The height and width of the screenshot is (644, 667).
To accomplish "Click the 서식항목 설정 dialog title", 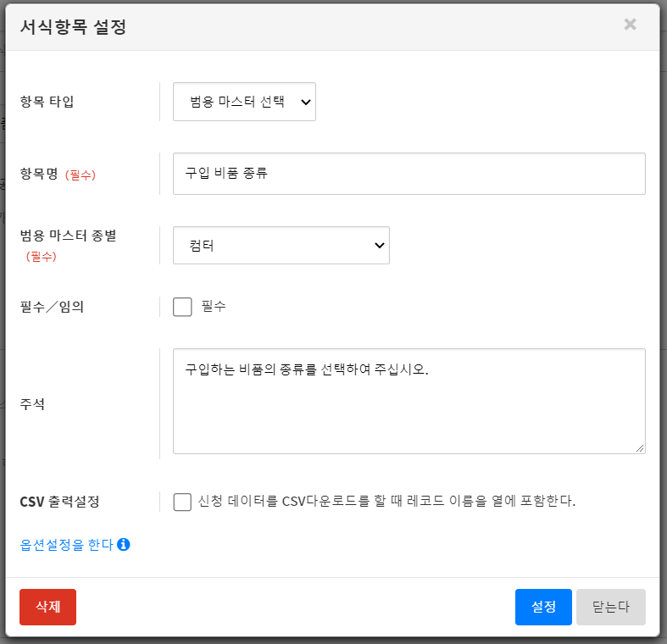I will pyautogui.click(x=73, y=26).
